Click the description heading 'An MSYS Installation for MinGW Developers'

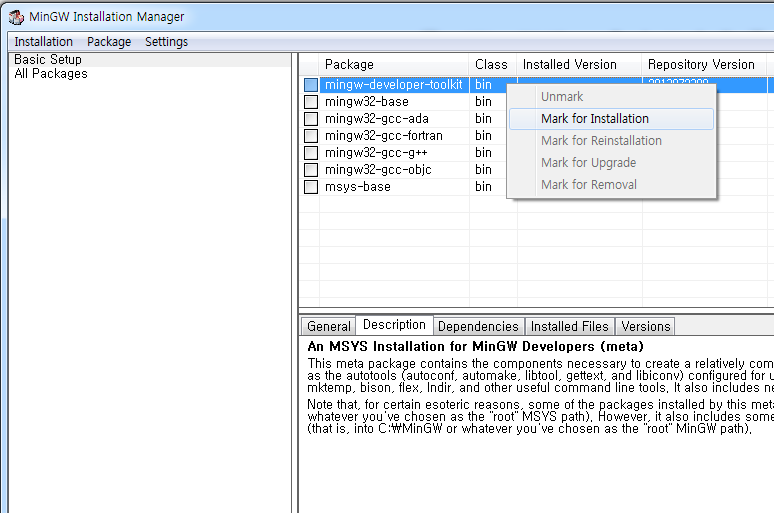pos(475,347)
